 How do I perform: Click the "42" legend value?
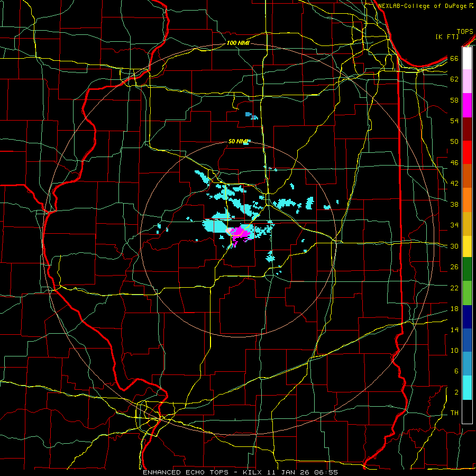click(454, 184)
